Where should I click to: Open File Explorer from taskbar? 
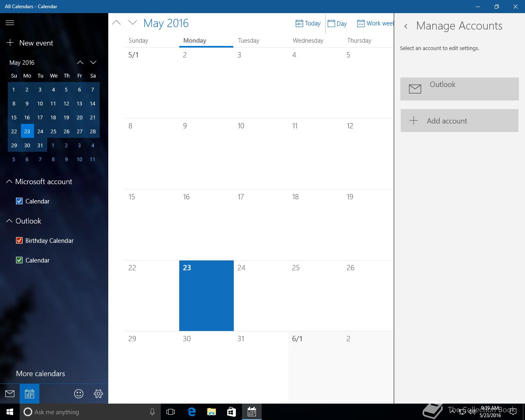click(212, 412)
